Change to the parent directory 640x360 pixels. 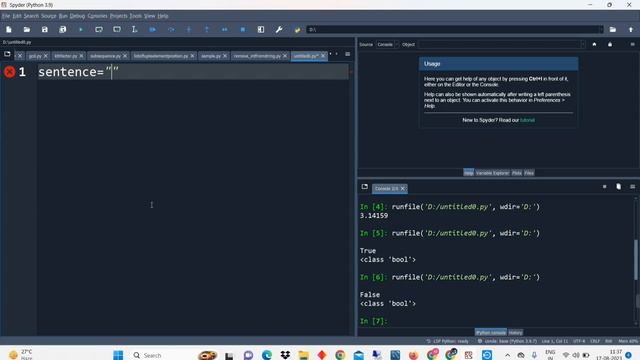click(631, 29)
